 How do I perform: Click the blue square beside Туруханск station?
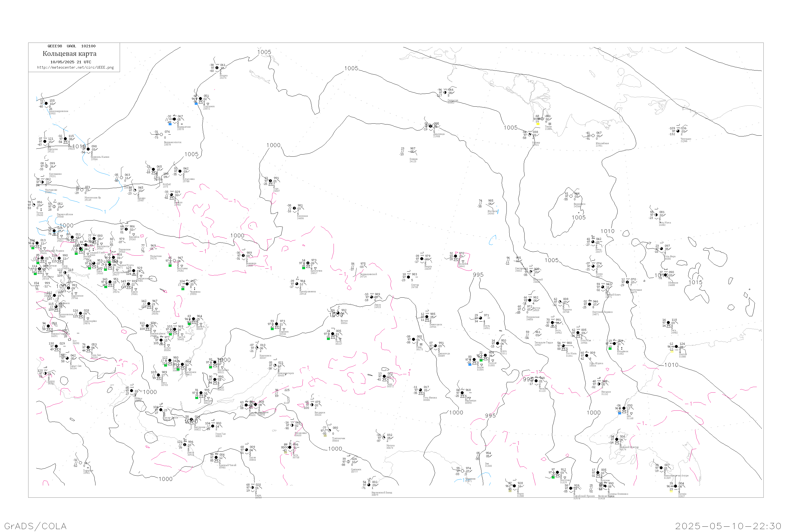[196, 103]
